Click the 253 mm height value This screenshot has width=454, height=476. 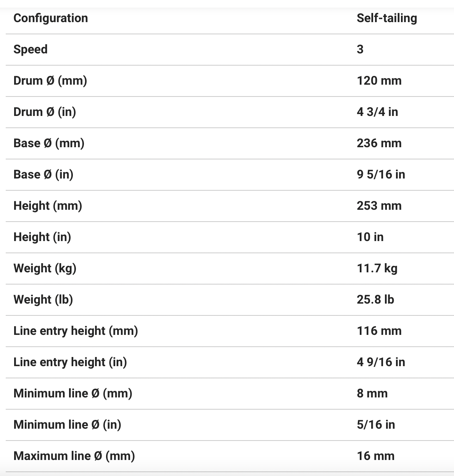379,206
